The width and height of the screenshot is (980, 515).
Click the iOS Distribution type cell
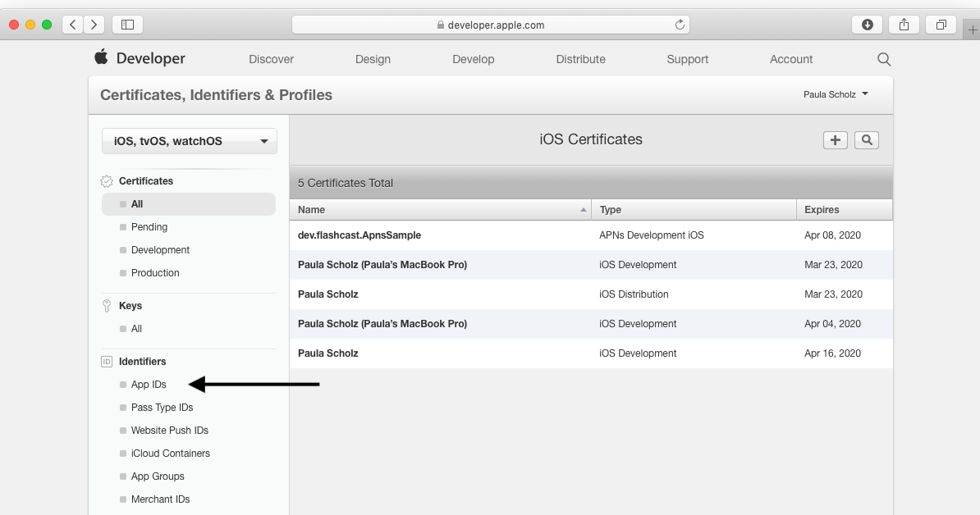(x=634, y=294)
